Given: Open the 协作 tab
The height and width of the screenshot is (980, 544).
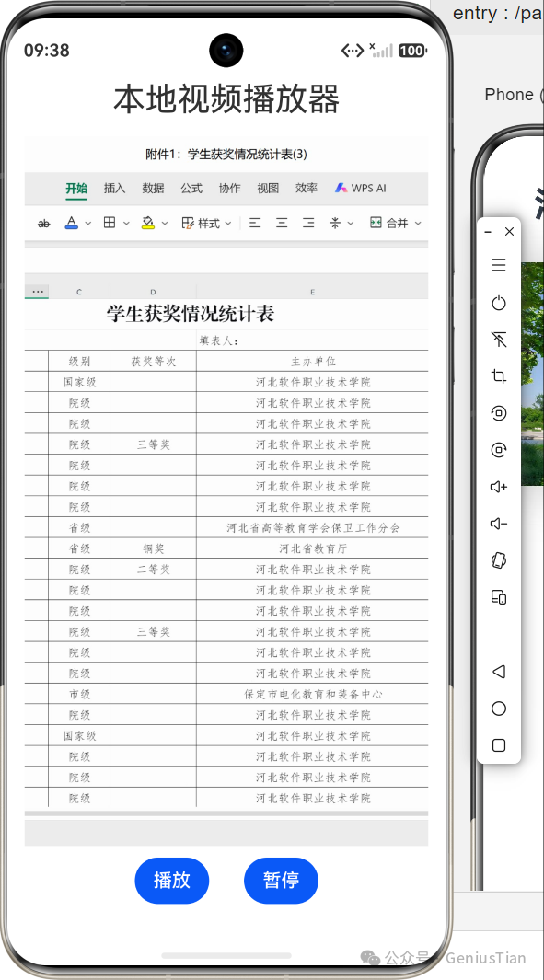Looking at the screenshot, I should (x=229, y=188).
